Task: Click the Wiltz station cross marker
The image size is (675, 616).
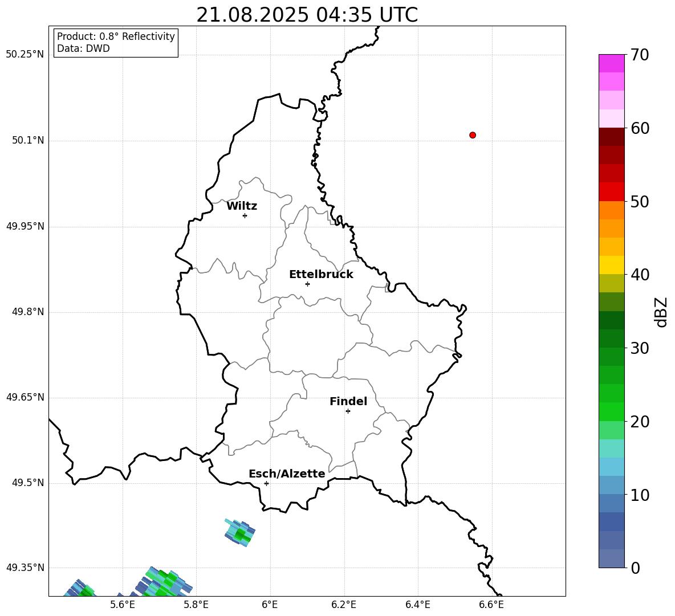Action: (x=245, y=215)
